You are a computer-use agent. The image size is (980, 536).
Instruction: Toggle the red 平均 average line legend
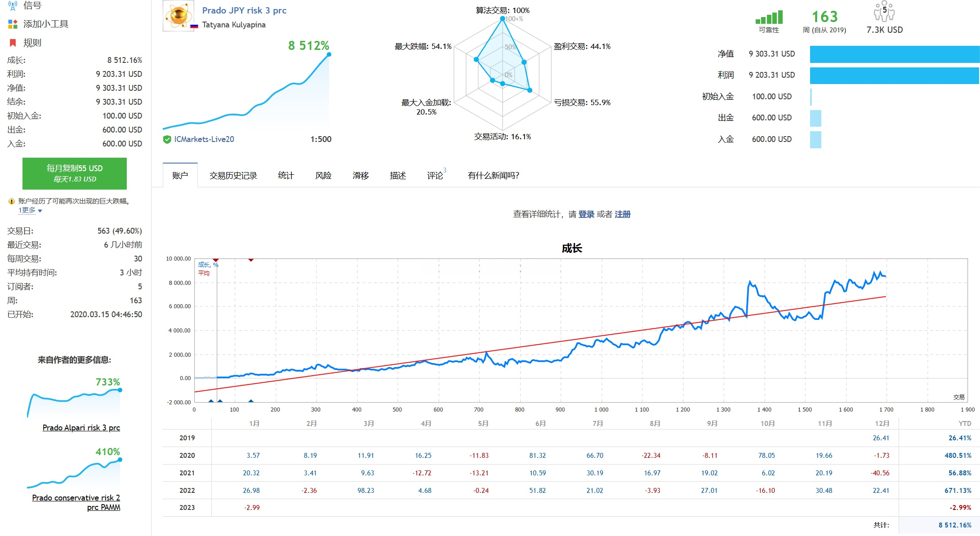coord(204,273)
